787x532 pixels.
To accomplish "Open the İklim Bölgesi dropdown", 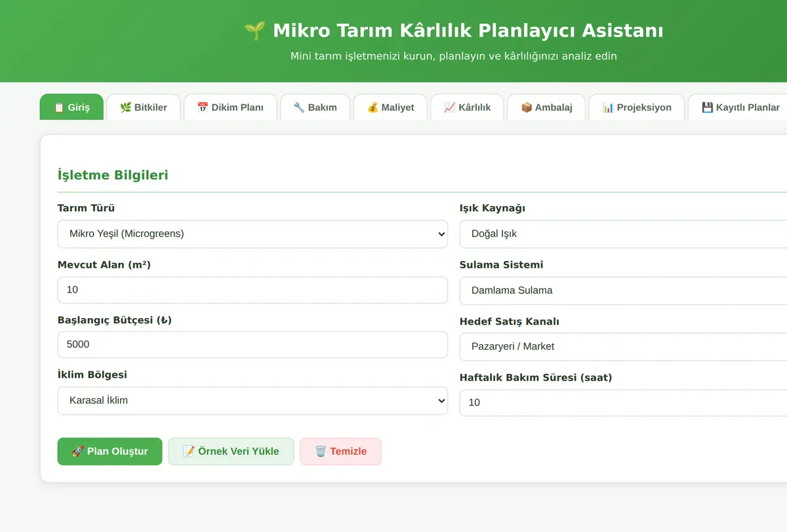I will pos(252,400).
